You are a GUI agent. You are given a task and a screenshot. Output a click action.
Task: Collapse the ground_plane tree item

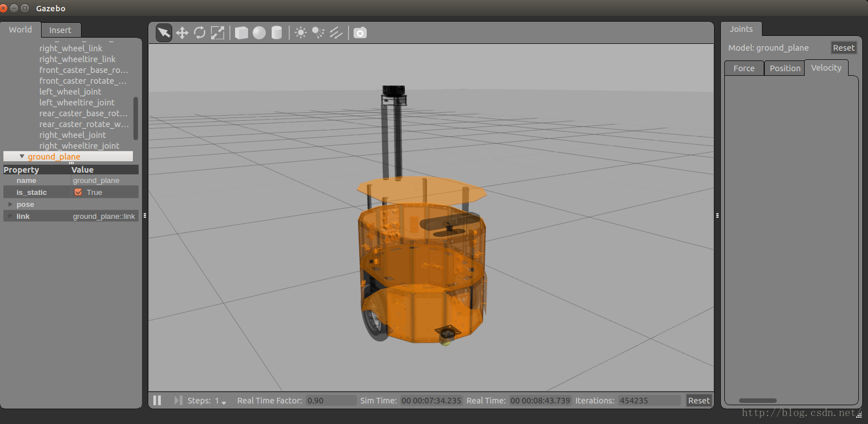22,157
